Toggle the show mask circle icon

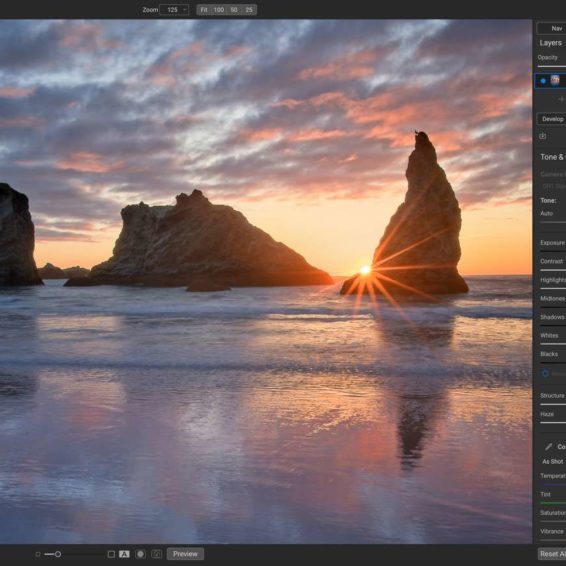point(140,554)
